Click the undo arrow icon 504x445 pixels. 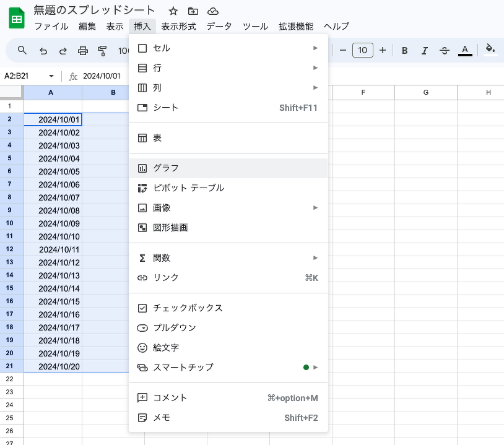[43, 51]
